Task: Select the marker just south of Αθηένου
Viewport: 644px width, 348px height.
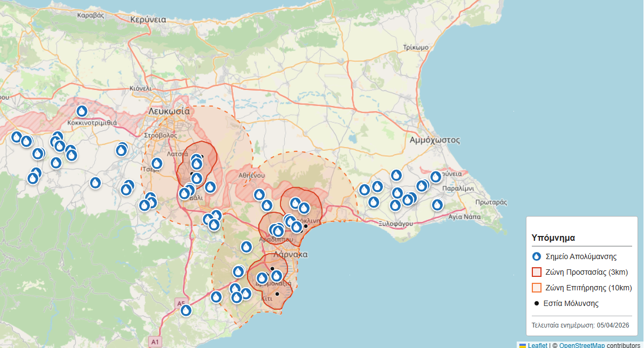Action: click(259, 194)
